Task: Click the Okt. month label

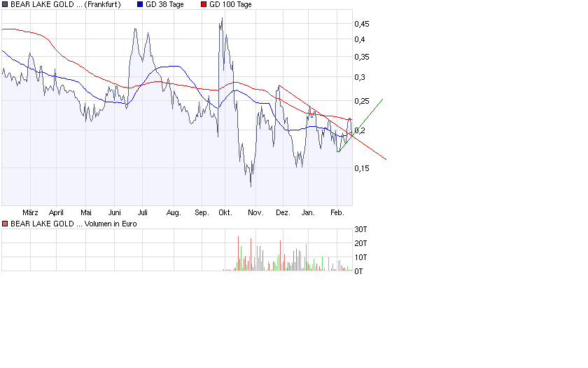Action: pyautogui.click(x=225, y=213)
